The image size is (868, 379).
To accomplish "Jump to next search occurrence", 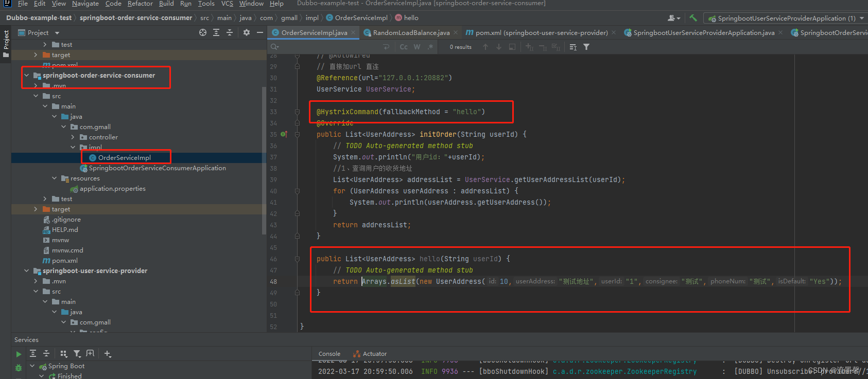I will point(499,47).
